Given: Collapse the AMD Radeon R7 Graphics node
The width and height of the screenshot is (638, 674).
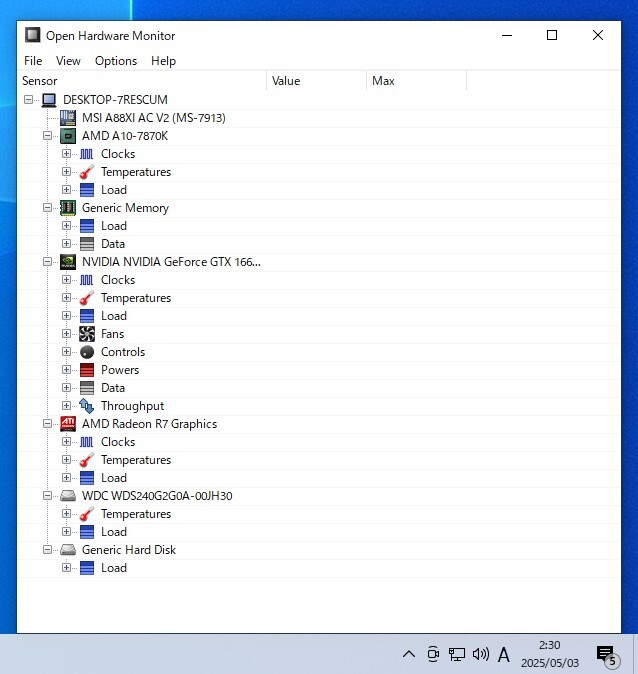Looking at the screenshot, I should [47, 424].
